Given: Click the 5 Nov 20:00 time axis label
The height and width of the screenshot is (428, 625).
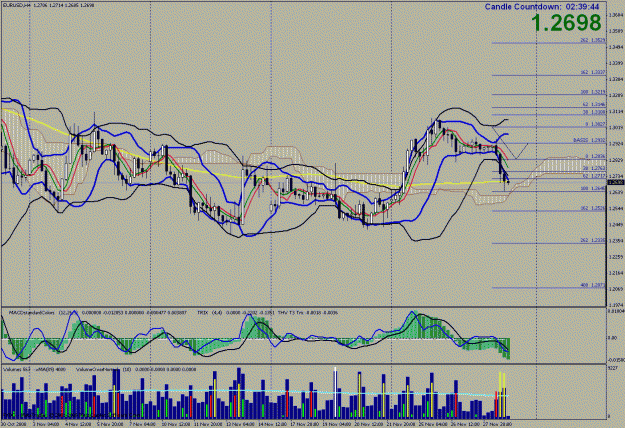Looking at the screenshot, I should pos(110,424).
